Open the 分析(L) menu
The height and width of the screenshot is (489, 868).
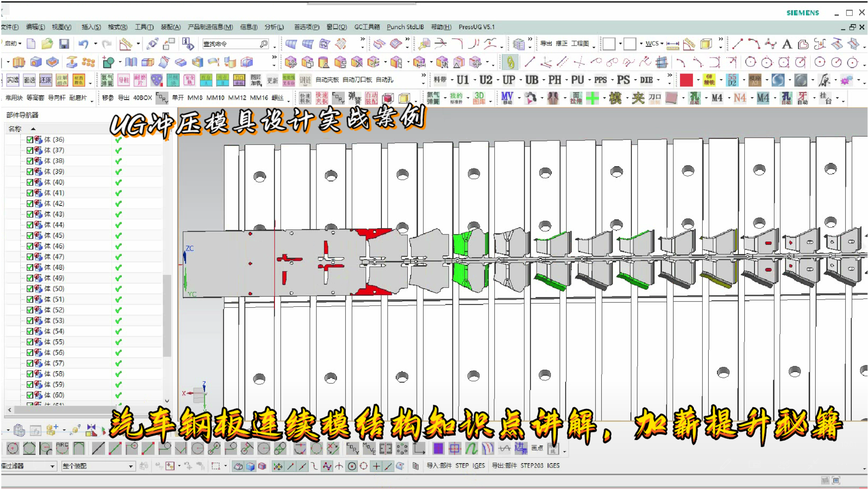pyautogui.click(x=274, y=27)
